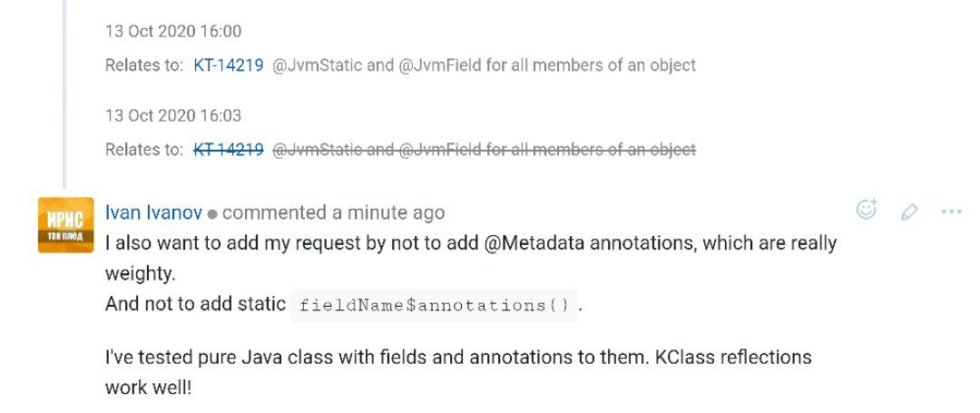The height and width of the screenshot is (413, 980).
Task: Open the struck-through KT-14219 issue link
Action: (x=228, y=150)
